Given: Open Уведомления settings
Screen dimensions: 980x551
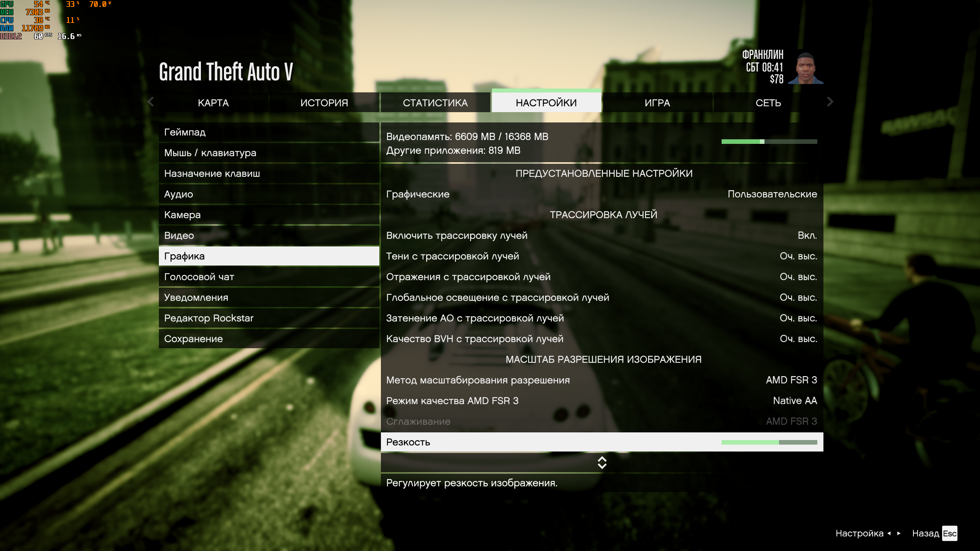Looking at the screenshot, I should click(x=269, y=297).
